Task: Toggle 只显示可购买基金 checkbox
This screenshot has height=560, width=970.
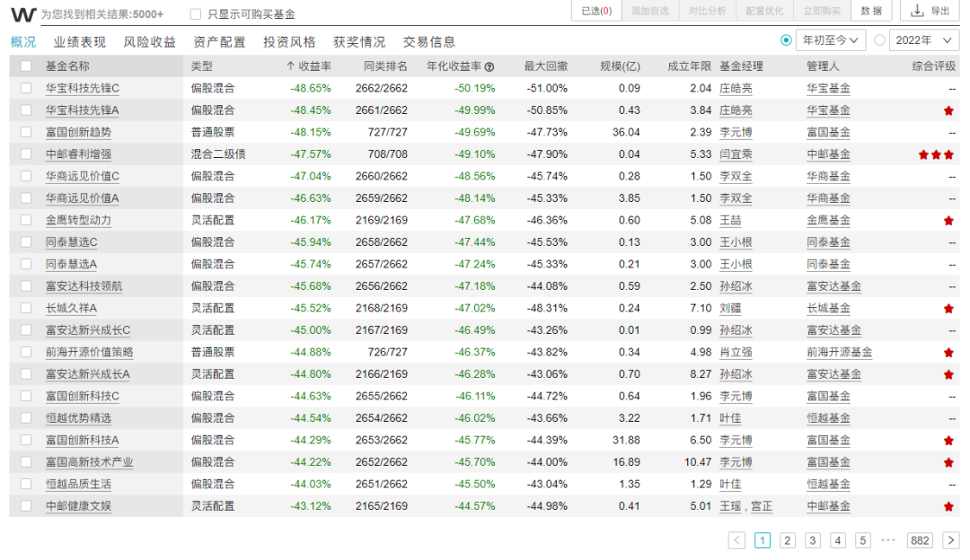Action: [x=196, y=14]
